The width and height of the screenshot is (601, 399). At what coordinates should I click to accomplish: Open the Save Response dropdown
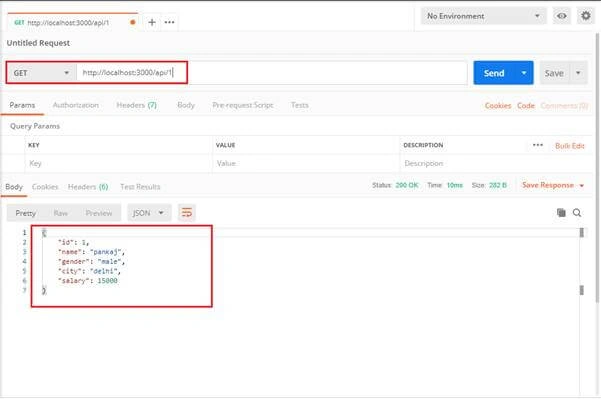pos(553,185)
